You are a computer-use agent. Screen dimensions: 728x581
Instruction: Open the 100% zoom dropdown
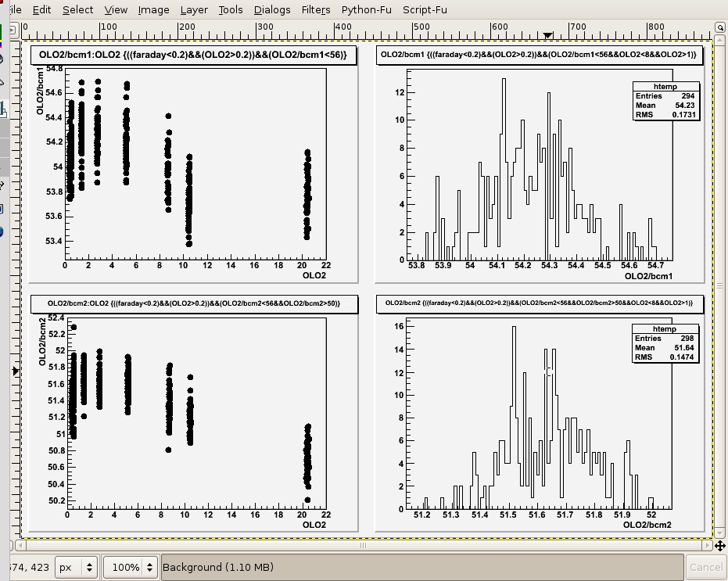tap(130, 567)
